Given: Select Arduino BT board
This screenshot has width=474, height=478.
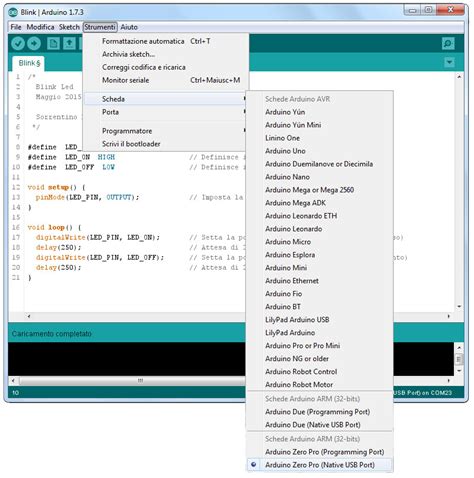Looking at the screenshot, I should [x=320, y=307].
